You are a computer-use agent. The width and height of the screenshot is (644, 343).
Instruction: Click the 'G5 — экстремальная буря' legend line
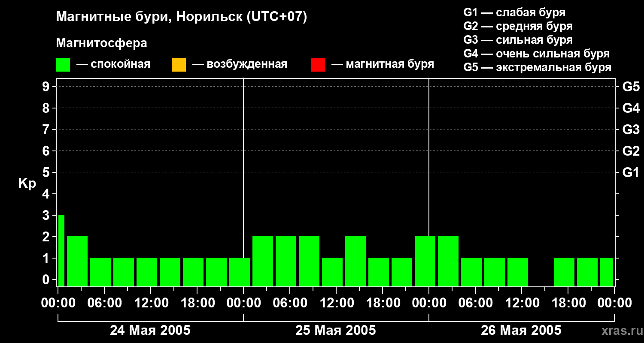tap(538, 67)
